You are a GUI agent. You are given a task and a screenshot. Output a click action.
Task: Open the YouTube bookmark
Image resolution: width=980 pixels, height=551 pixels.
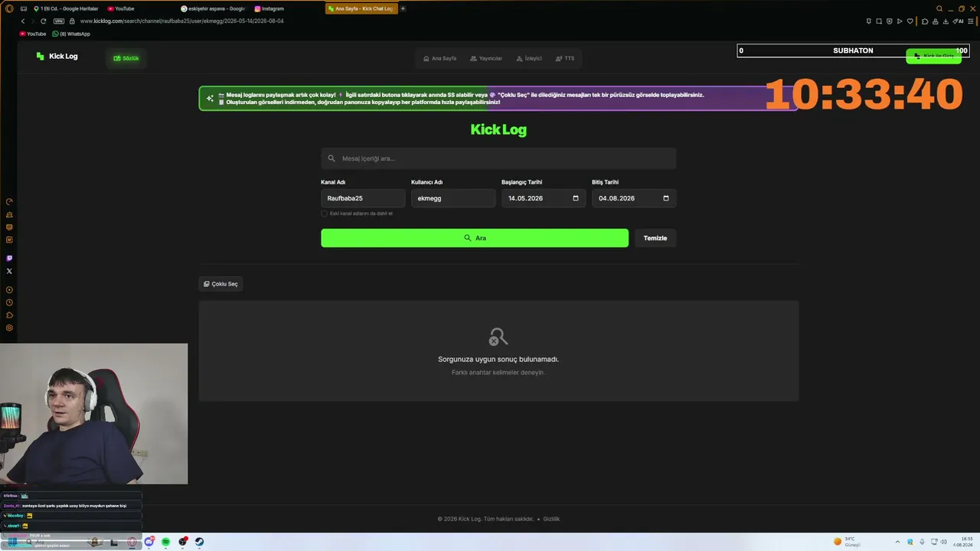pos(33,34)
